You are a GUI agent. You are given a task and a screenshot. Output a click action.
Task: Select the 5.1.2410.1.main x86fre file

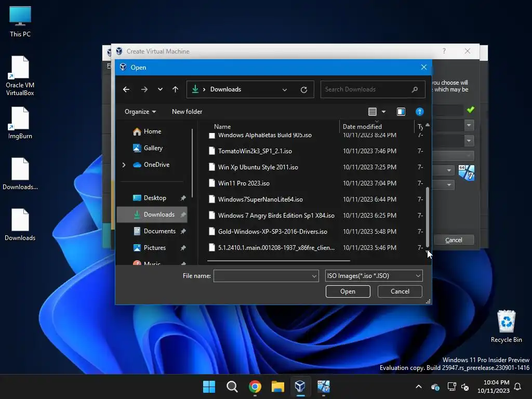point(276,248)
